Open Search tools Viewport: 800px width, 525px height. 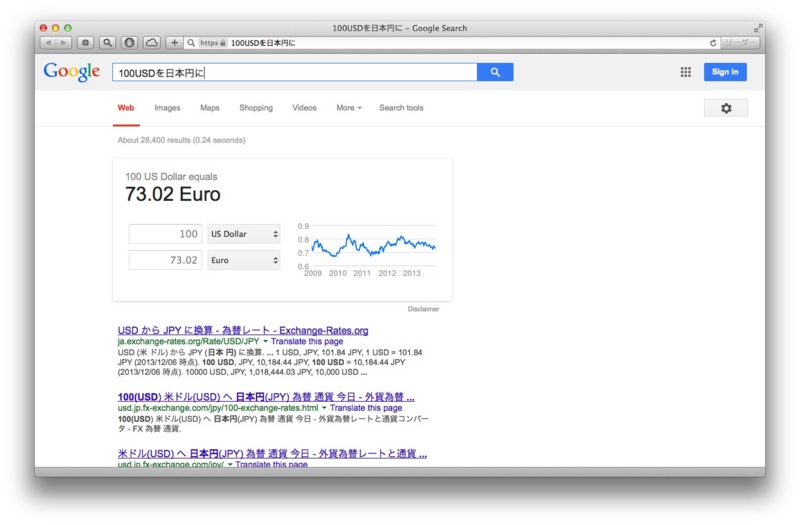point(401,108)
